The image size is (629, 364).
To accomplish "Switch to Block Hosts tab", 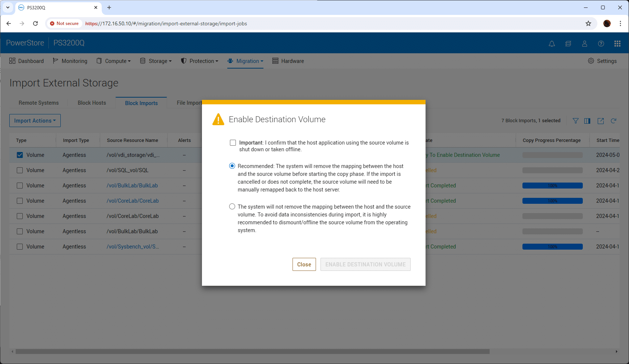I will 92,103.
